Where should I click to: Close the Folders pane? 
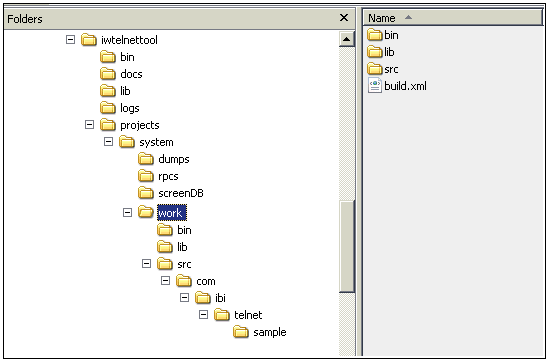[x=344, y=17]
